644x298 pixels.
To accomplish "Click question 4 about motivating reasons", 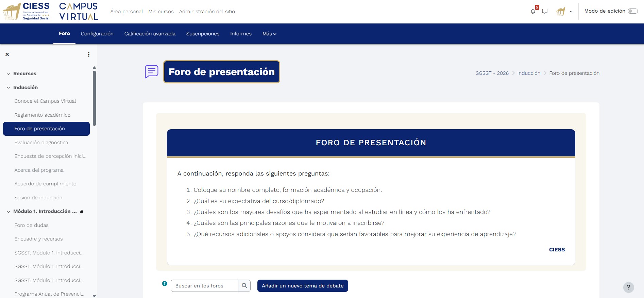I will (x=289, y=223).
